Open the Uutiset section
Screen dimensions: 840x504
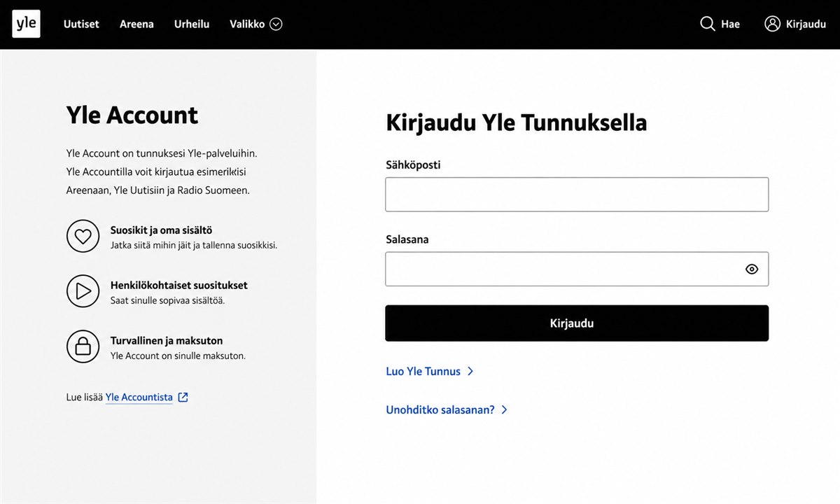pyautogui.click(x=81, y=24)
